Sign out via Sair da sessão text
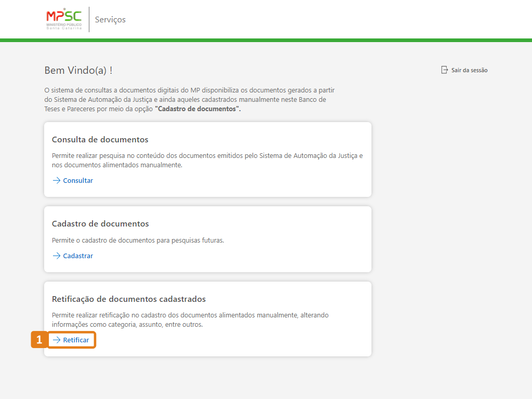 tap(469, 70)
